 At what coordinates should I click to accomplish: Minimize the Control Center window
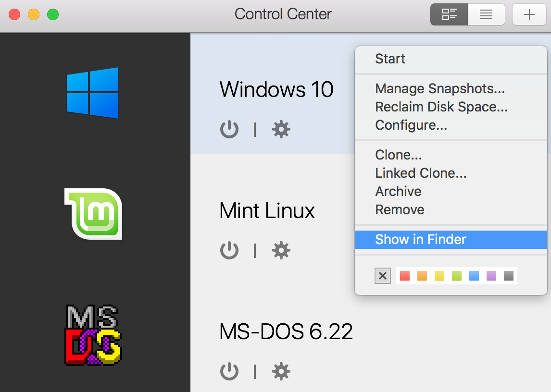[x=34, y=14]
